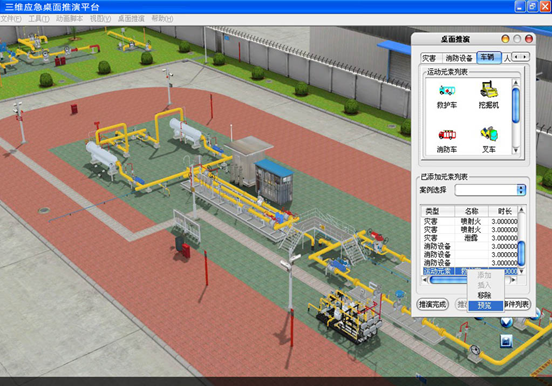Click the blue save disk icon
This screenshot has height=386, width=552.
point(506,341)
